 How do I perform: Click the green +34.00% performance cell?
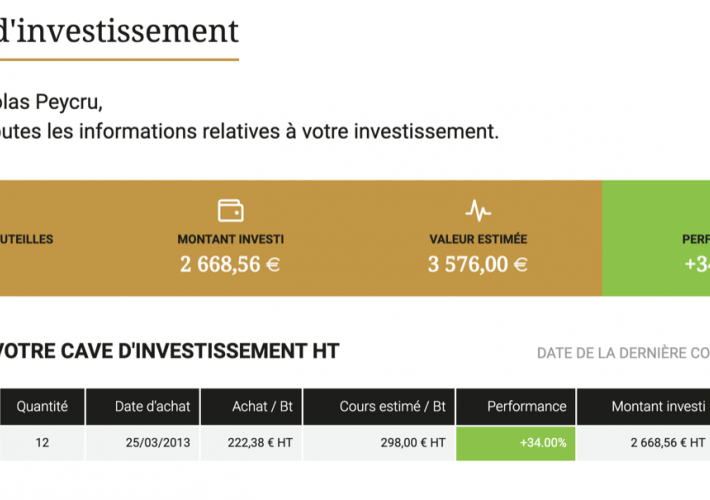point(516,443)
